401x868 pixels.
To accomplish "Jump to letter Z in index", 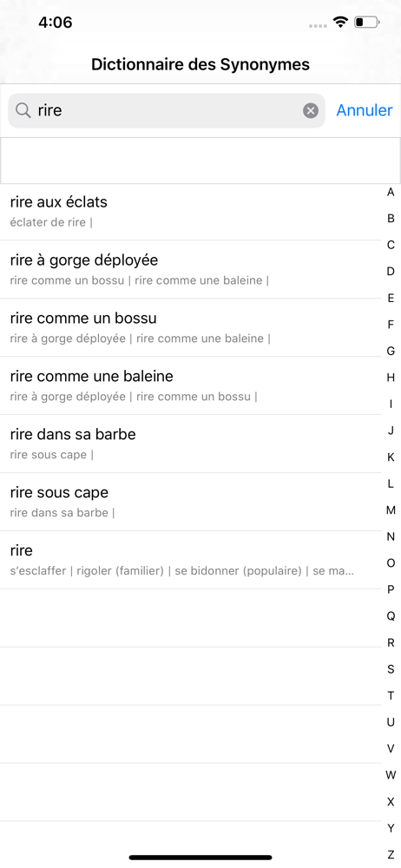I will tap(391, 854).
